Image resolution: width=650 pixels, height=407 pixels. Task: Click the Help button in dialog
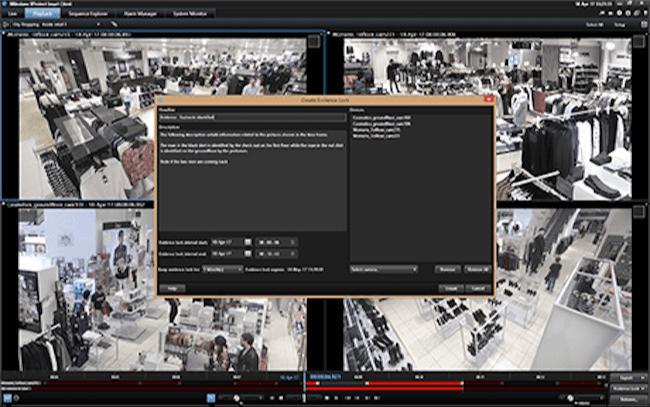tap(172, 288)
